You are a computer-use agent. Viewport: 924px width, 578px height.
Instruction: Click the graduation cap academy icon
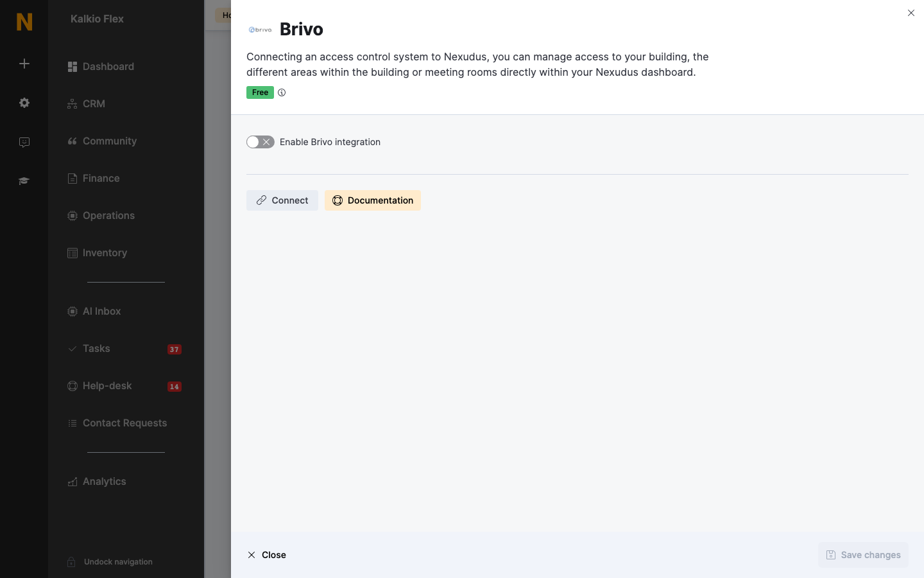click(24, 181)
